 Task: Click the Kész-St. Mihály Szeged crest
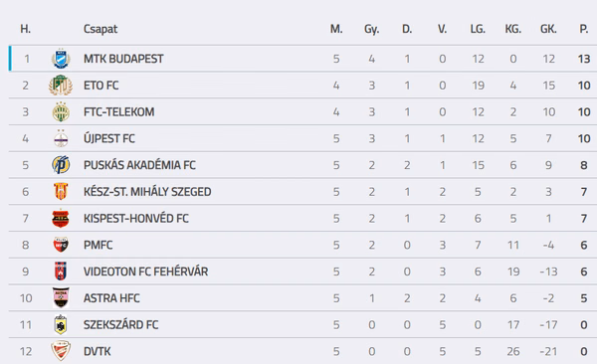click(x=61, y=192)
